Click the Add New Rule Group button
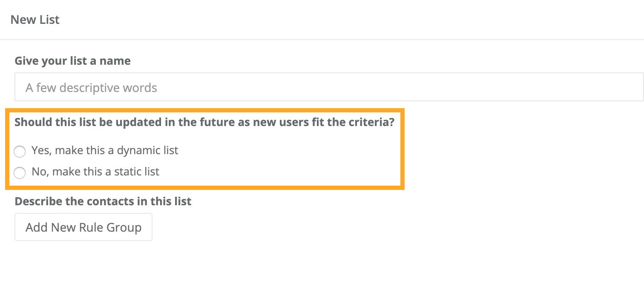Image resolution: width=644 pixels, height=287 pixels. coord(83,227)
